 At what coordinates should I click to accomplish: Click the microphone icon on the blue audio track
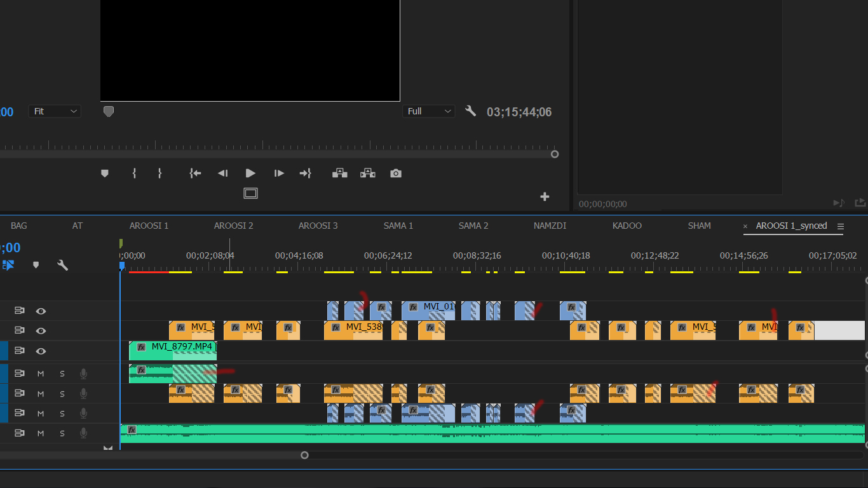coord(83,413)
